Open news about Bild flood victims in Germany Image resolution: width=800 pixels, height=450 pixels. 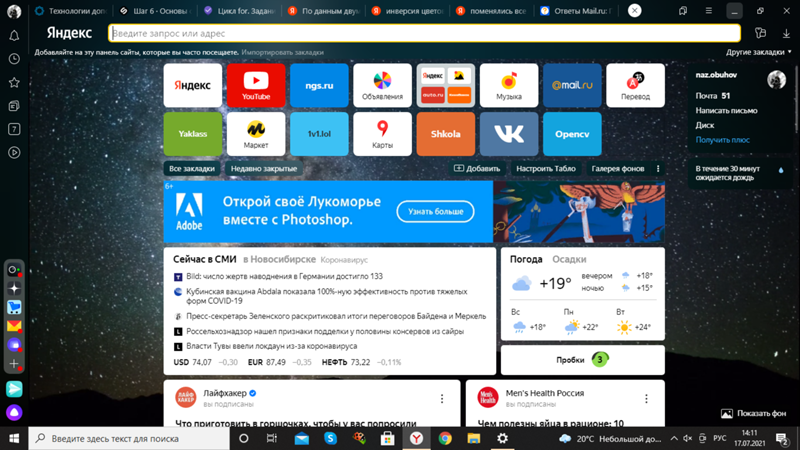284,276
